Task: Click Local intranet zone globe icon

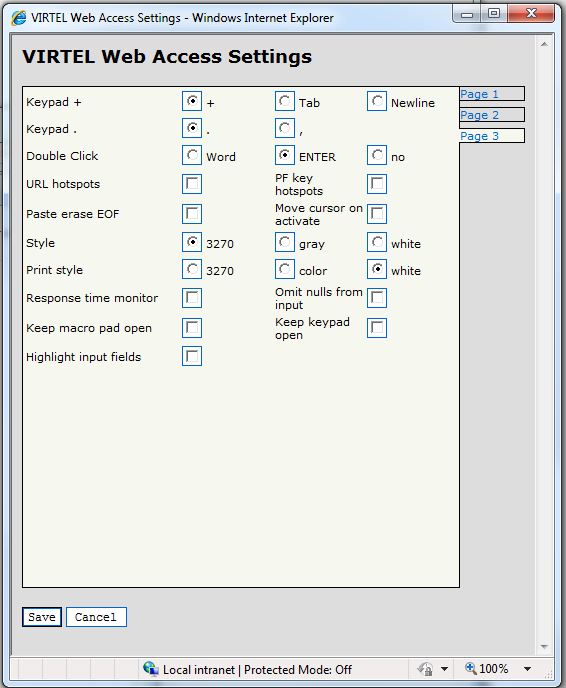Action: pos(150,669)
